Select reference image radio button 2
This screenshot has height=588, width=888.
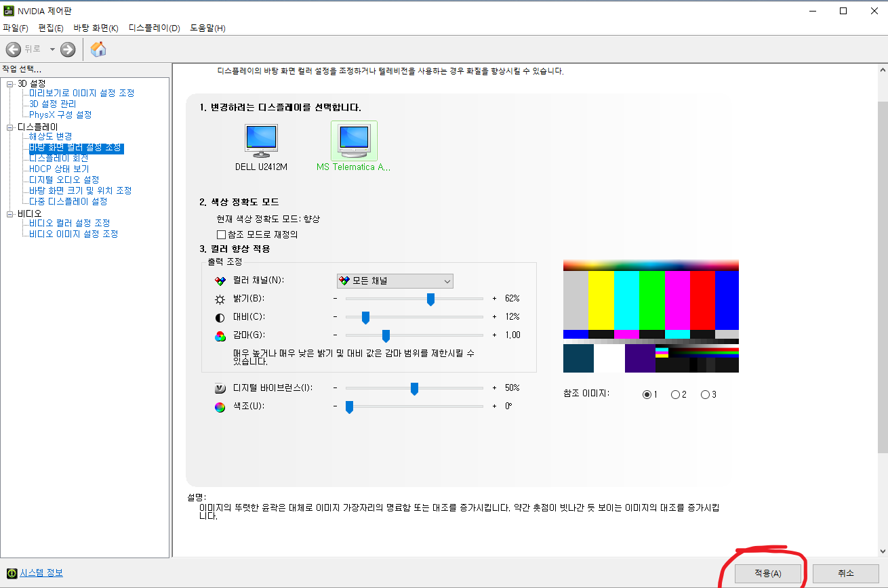click(x=675, y=394)
